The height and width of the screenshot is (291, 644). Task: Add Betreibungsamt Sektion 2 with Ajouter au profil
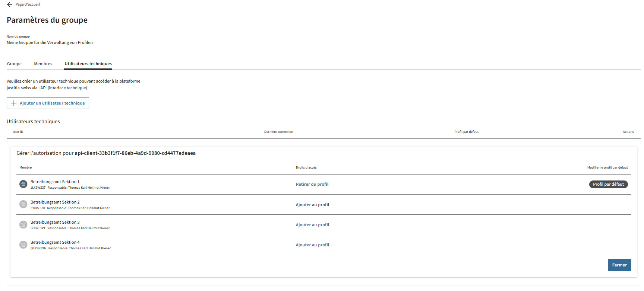(x=313, y=205)
